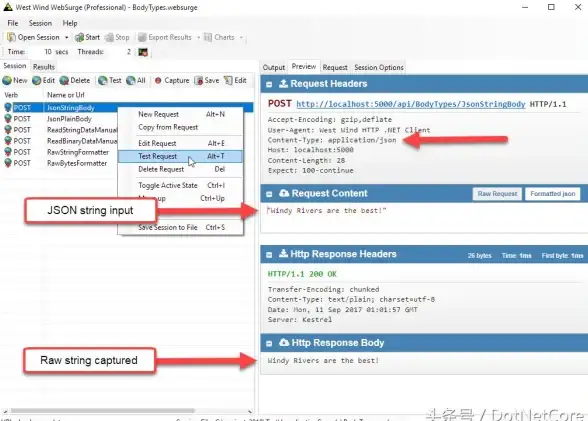This screenshot has width=588, height=421.
Task: Click the Capture record icon
Action: point(158,80)
